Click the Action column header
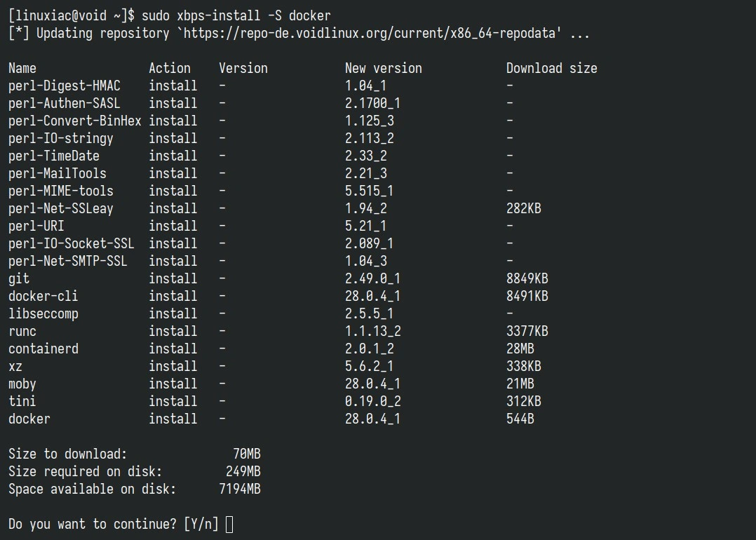This screenshot has height=540, width=756. (x=170, y=68)
